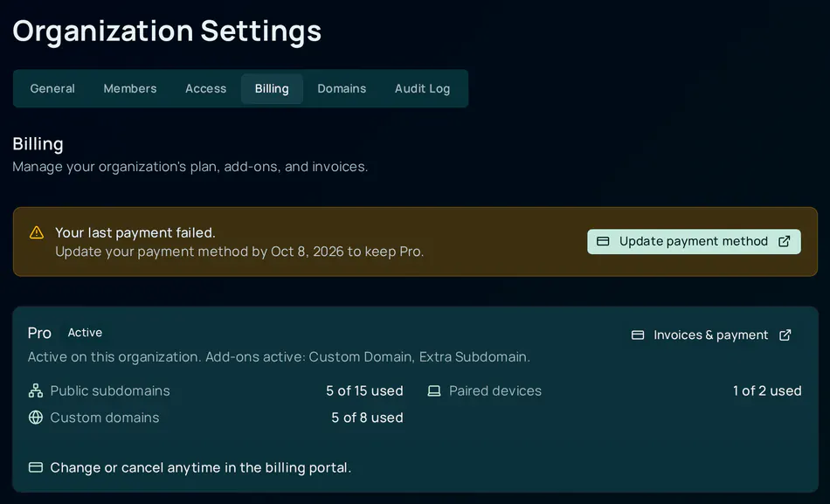
Task: Click the '5 of 8 used' custom domains value
Action: (367, 418)
